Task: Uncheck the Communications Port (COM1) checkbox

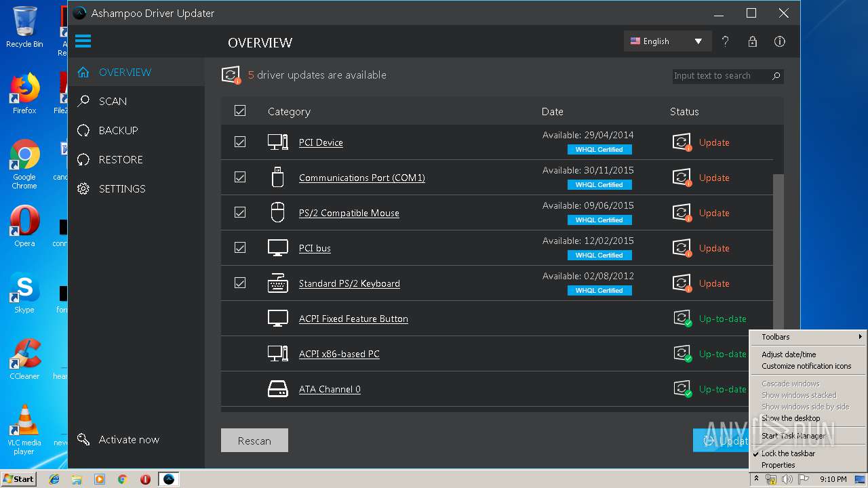Action: 240,177
